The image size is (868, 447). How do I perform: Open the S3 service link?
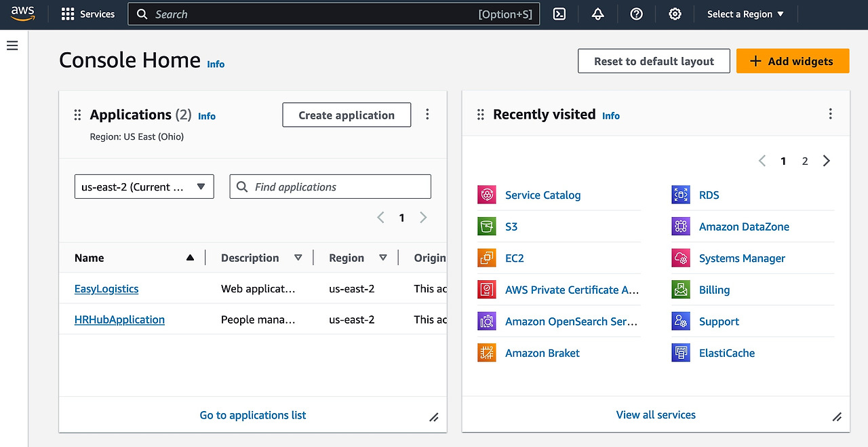coord(511,227)
